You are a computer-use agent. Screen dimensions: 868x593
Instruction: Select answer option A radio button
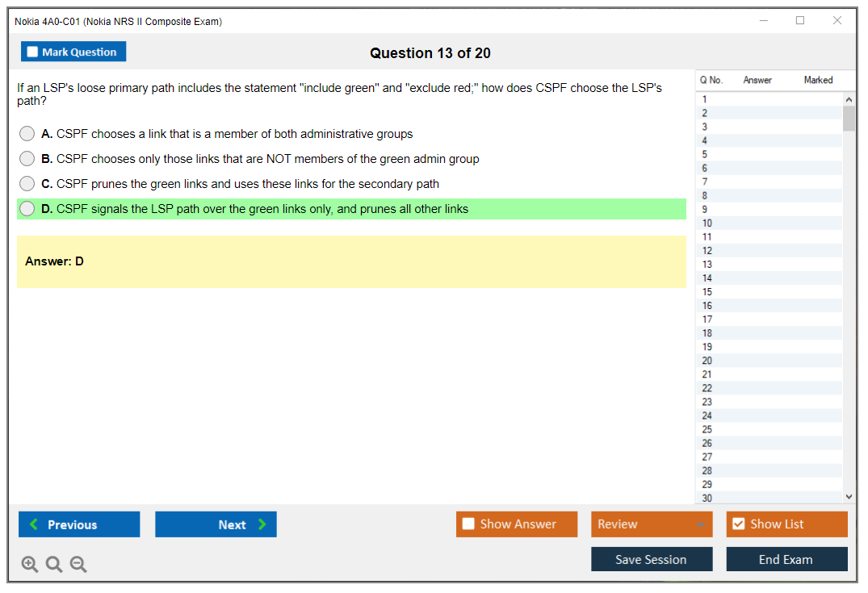(x=27, y=134)
